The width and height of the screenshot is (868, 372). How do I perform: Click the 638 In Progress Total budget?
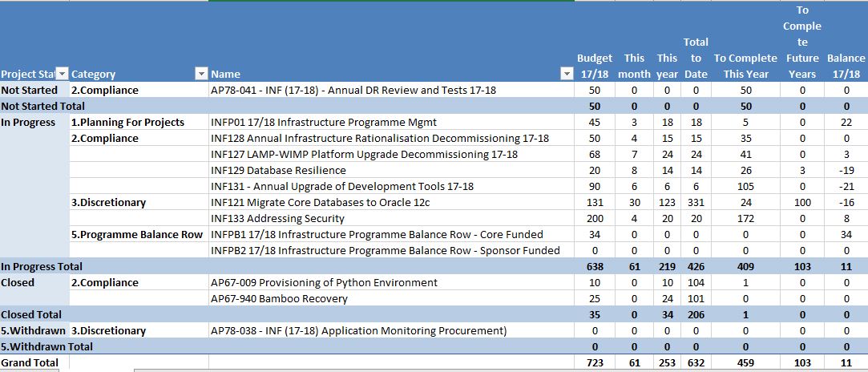(x=595, y=267)
